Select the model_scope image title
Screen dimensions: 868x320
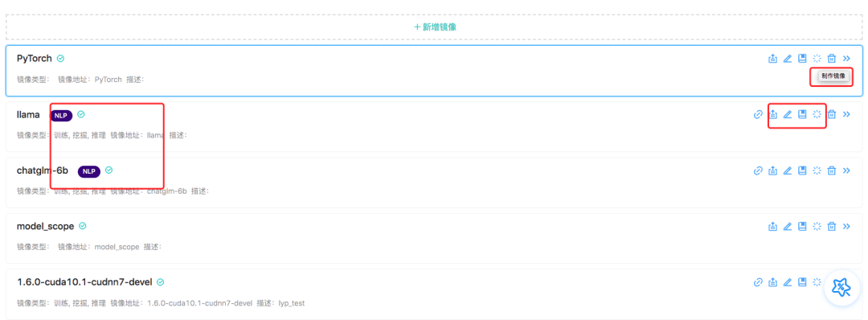click(x=45, y=226)
